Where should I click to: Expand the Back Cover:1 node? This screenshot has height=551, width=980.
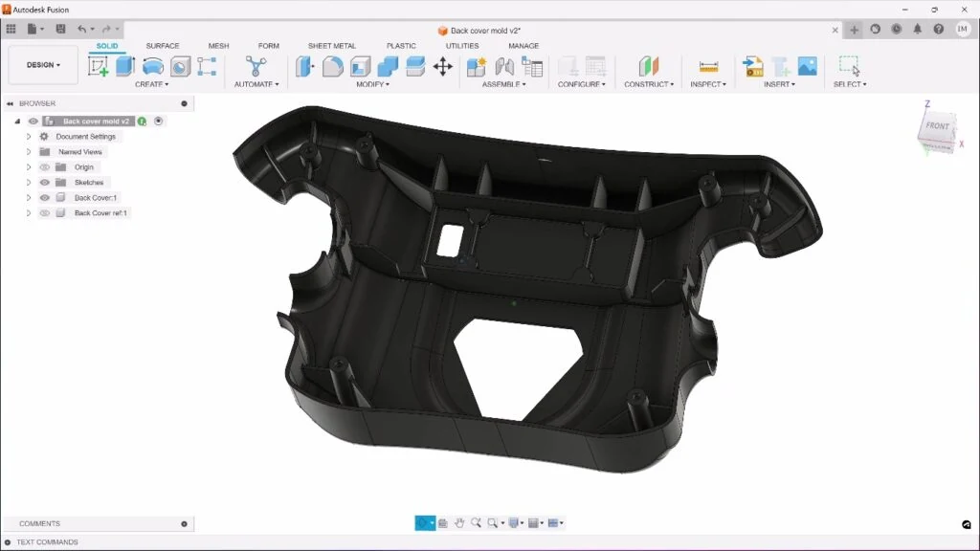(28, 197)
